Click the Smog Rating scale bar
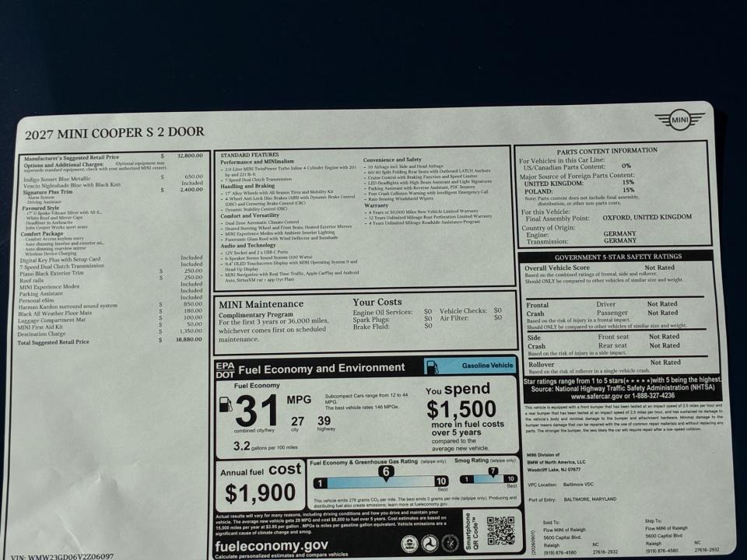This screenshot has height=560, width=747. [x=489, y=479]
